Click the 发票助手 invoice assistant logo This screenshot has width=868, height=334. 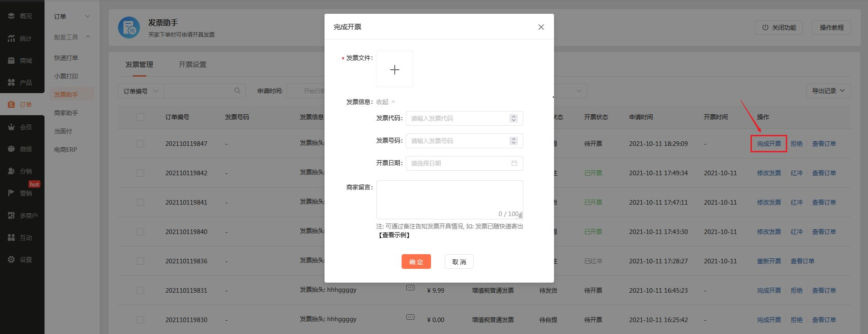coord(129,28)
